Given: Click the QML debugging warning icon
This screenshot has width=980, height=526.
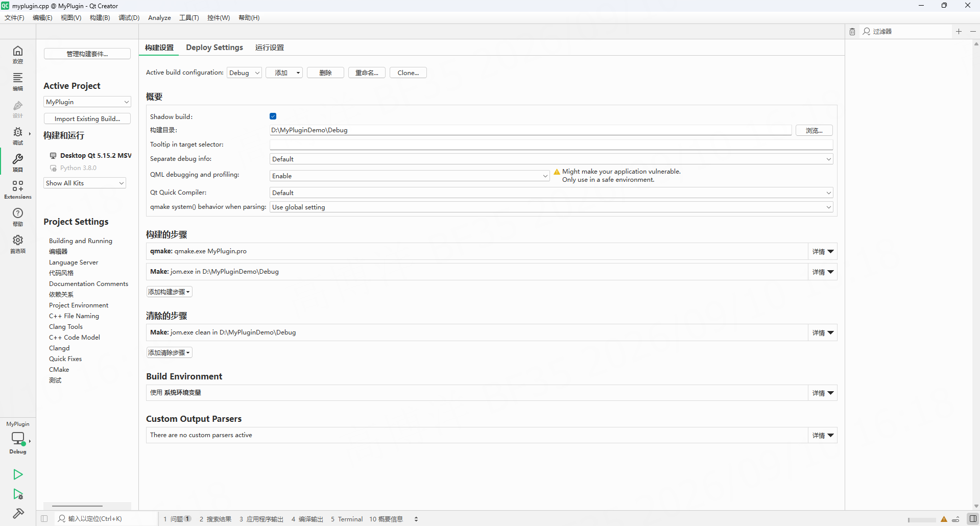Looking at the screenshot, I should (557, 172).
